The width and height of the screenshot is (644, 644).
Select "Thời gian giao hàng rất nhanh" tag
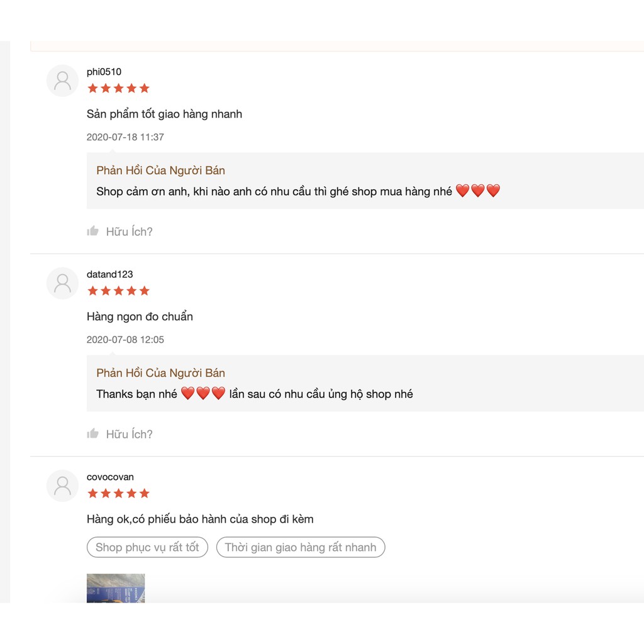click(300, 547)
